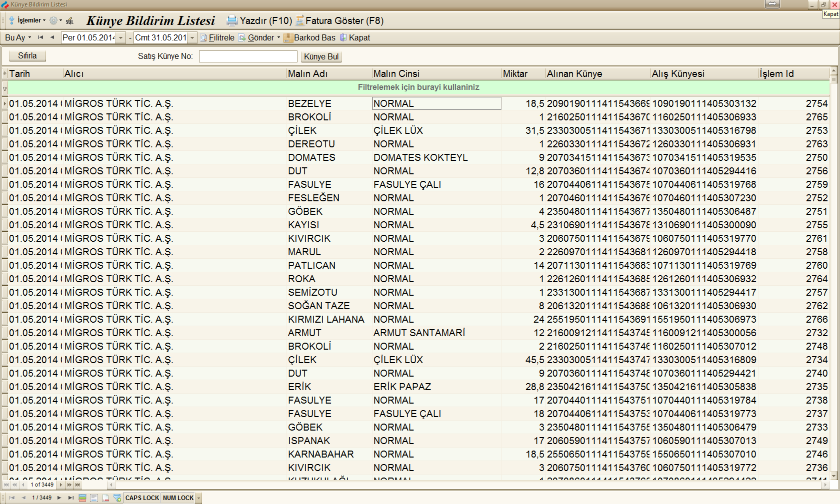Click the Filitrele filter button
The height and width of the screenshot is (504, 840).
point(217,37)
